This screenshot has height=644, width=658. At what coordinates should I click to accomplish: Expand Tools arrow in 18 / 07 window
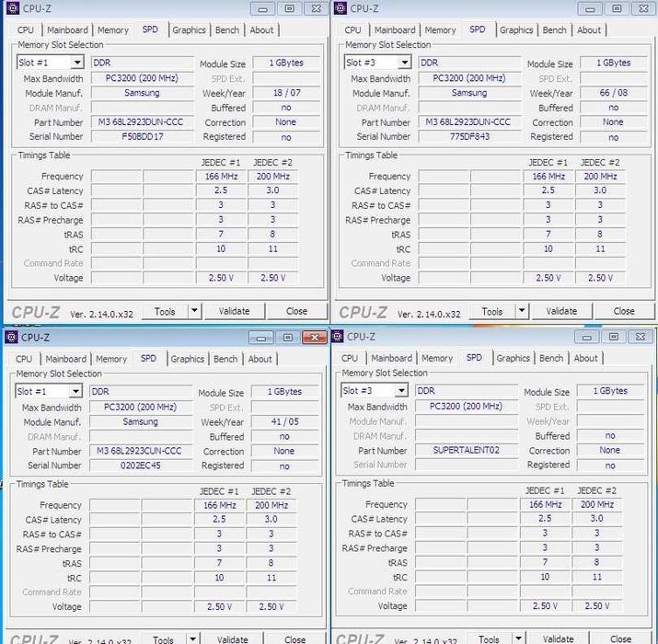click(x=194, y=311)
